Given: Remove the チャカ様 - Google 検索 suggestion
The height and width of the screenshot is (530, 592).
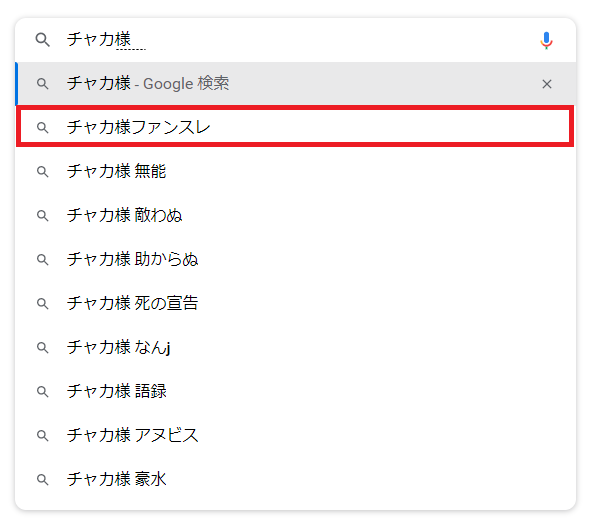Looking at the screenshot, I should click(547, 84).
